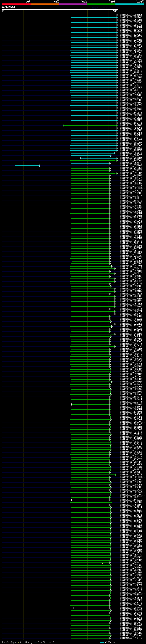
Task: Open hit UniRef100_Q0CLG2
Action: (131, 221)
